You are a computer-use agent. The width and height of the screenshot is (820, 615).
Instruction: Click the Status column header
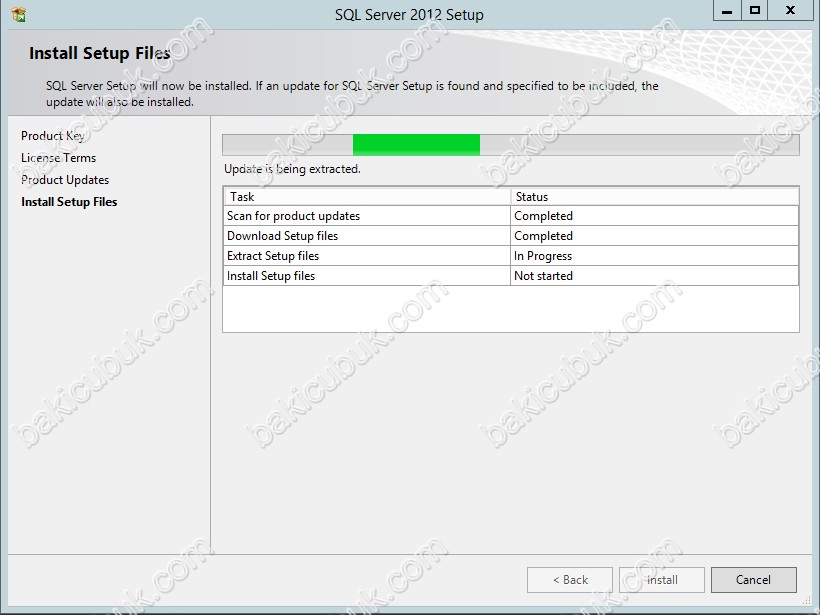coord(654,197)
